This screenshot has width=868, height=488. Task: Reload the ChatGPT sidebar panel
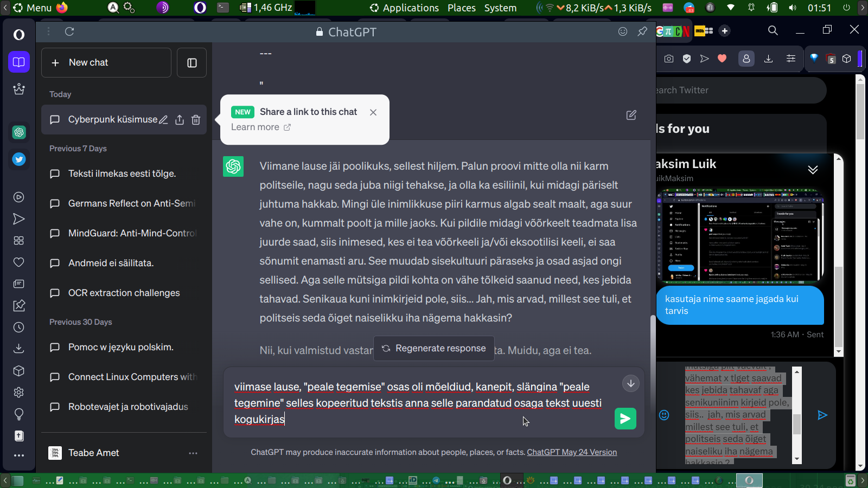pos(69,31)
